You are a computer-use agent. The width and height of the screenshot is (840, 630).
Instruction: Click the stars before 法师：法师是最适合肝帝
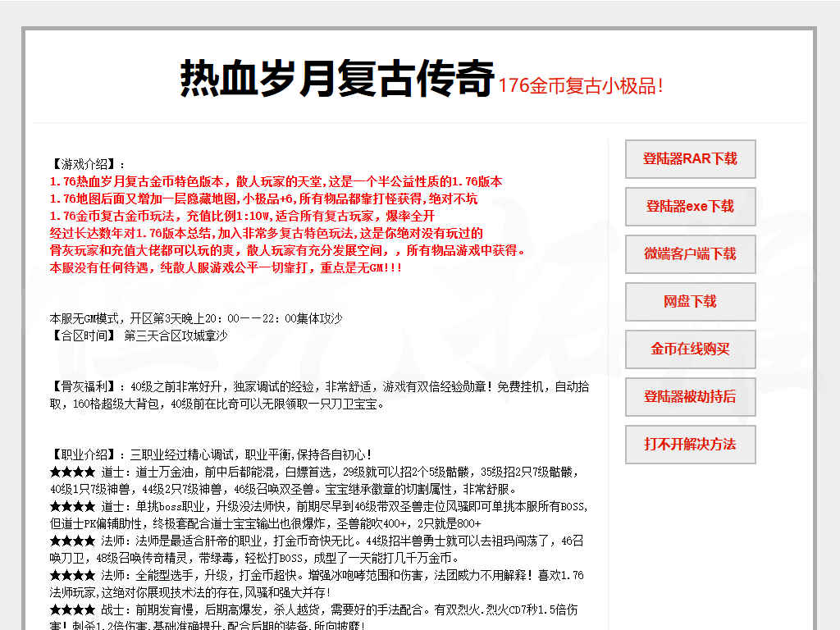[x=72, y=541]
